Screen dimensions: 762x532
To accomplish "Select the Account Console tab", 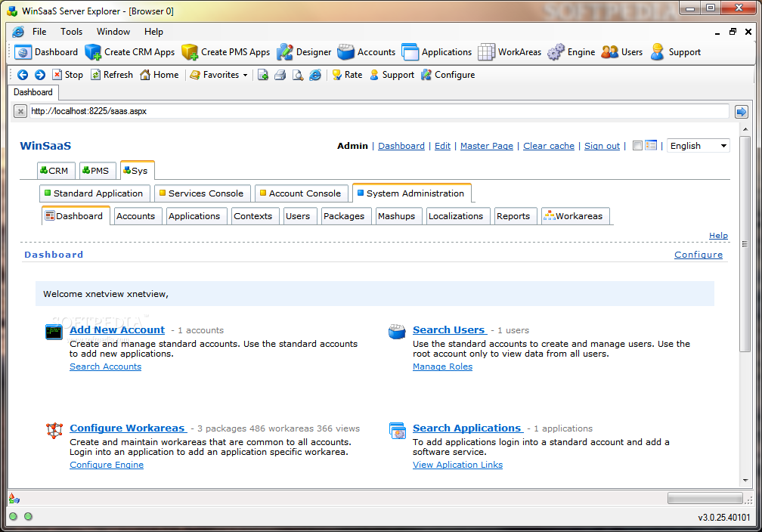I will tap(302, 193).
